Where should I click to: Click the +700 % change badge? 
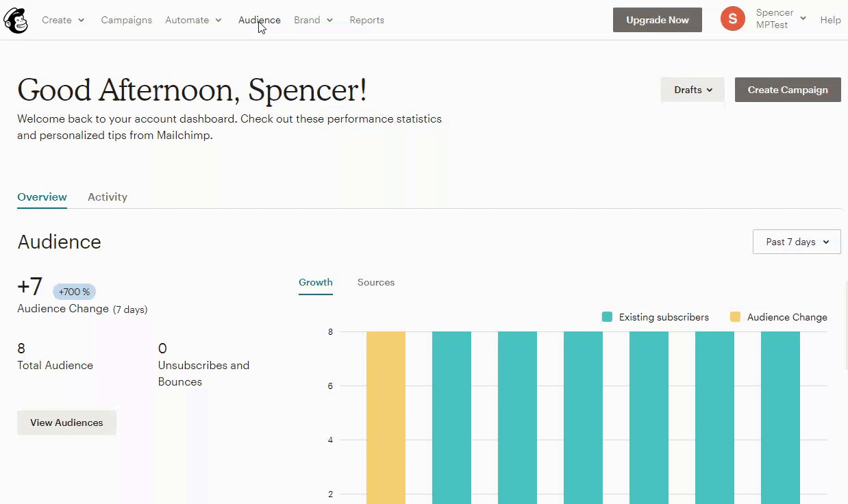point(74,292)
